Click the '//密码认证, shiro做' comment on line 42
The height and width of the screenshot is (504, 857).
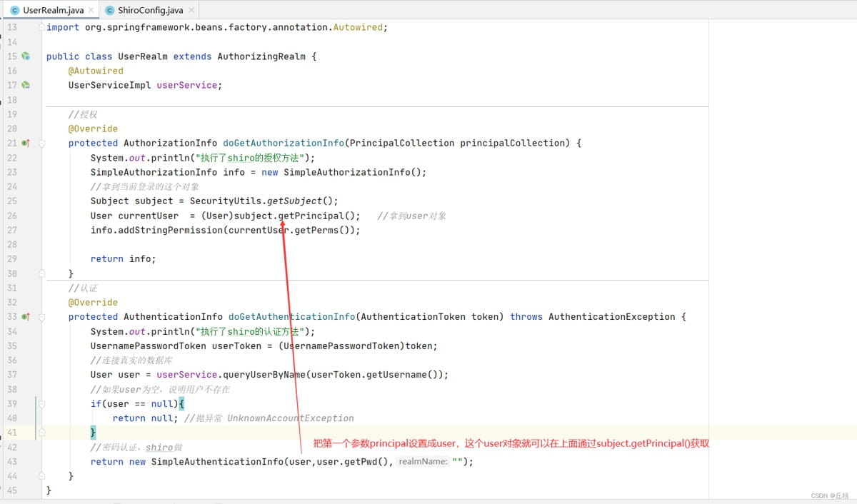[x=136, y=447]
